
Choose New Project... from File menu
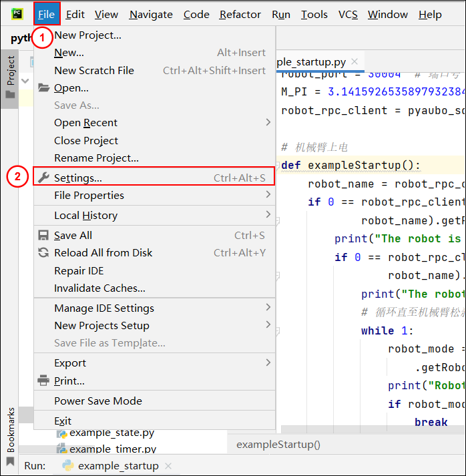pyautogui.click(x=154, y=35)
